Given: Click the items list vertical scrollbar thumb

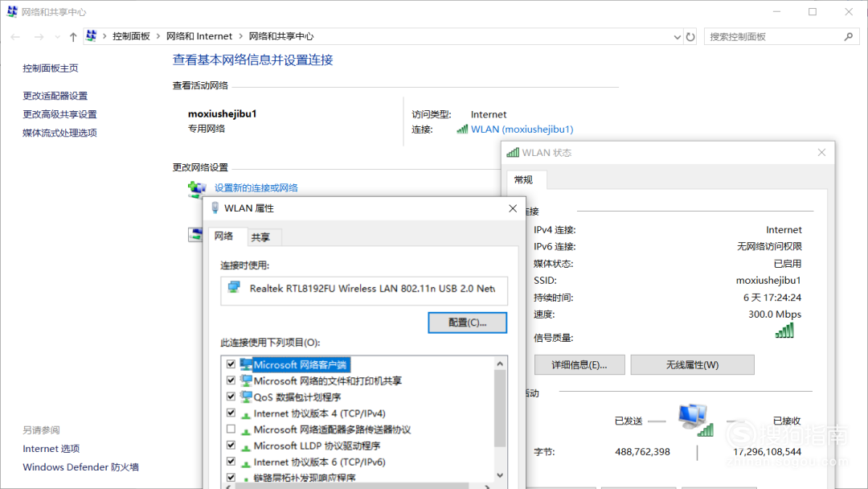Looking at the screenshot, I should click(x=500, y=408).
